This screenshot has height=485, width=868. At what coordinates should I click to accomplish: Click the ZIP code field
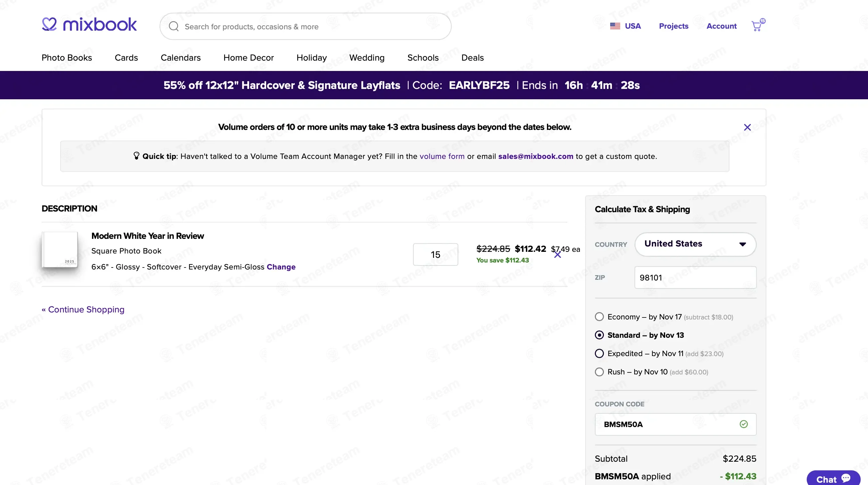click(x=695, y=277)
